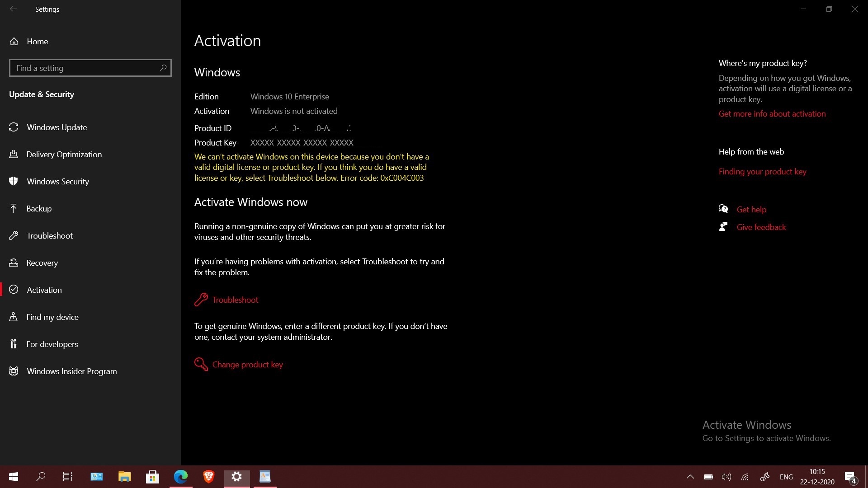
Task: Open the Start menu Windows logo
Action: [x=14, y=476]
